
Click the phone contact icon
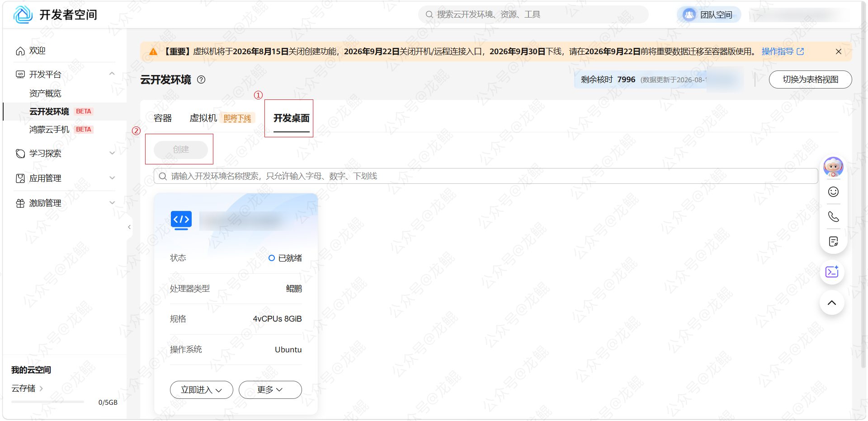click(x=833, y=216)
